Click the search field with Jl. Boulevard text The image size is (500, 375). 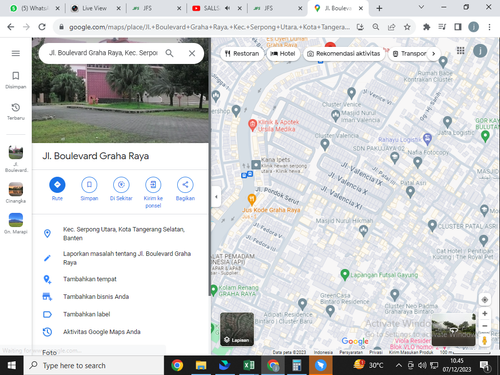pyautogui.click(x=103, y=53)
